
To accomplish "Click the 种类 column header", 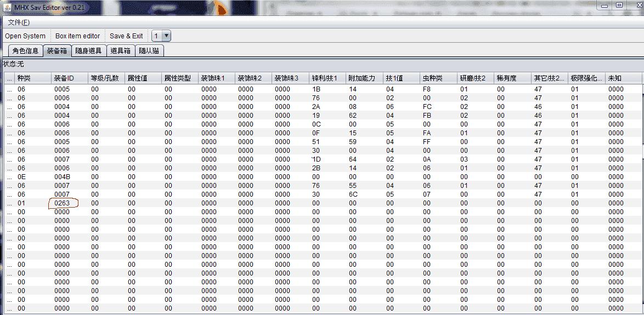I will point(33,78).
